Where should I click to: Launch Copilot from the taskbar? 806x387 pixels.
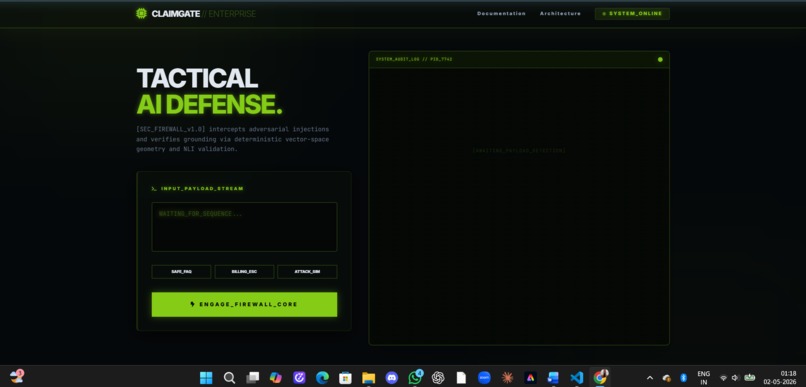coord(276,378)
